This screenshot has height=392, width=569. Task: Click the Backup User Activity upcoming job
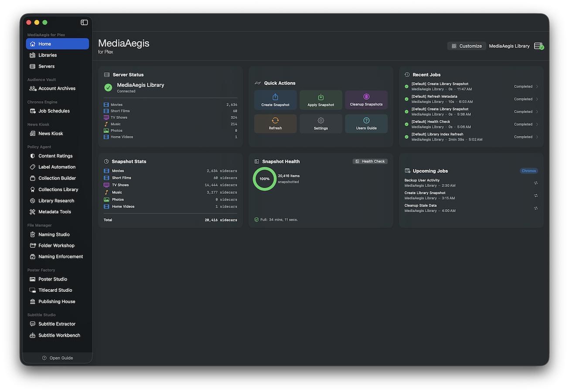[471, 183]
